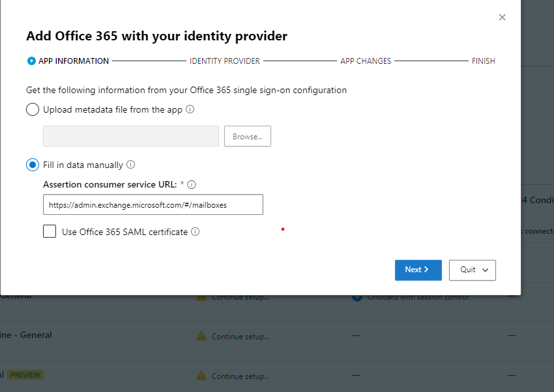This screenshot has height=392, width=554.
Task: Click the warning icon in the PREVIEW row
Action: 201,376
